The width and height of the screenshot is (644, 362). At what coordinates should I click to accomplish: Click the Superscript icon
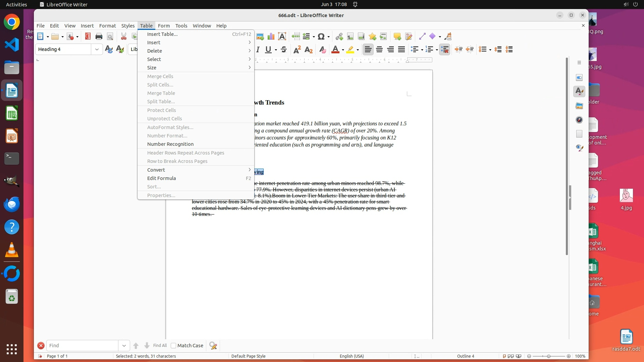click(297, 50)
